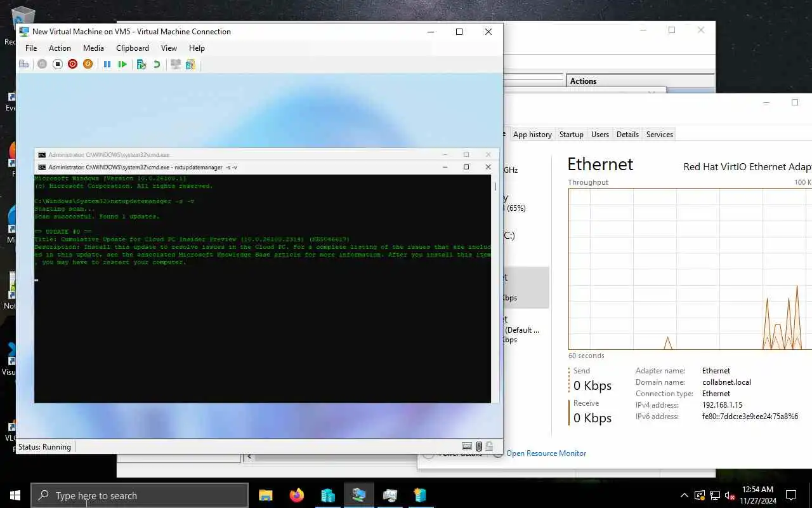Image resolution: width=812 pixels, height=508 pixels.
Task: Reset the VM using the green play icon
Action: tap(122, 64)
